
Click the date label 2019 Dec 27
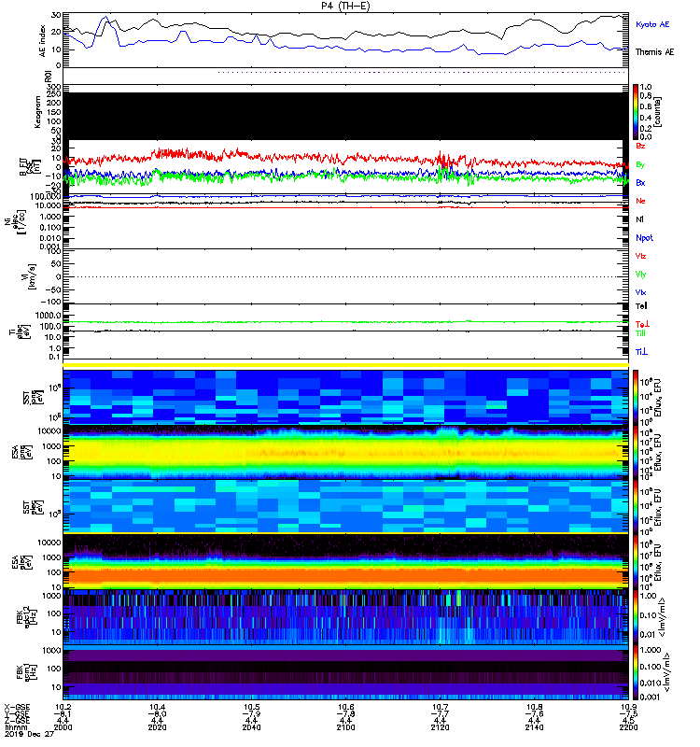click(x=29, y=734)
